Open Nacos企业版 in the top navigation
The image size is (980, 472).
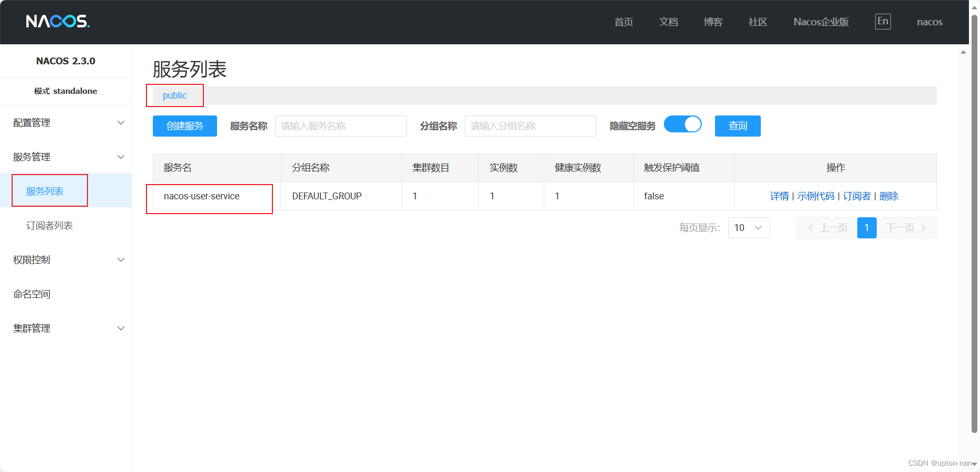point(821,22)
